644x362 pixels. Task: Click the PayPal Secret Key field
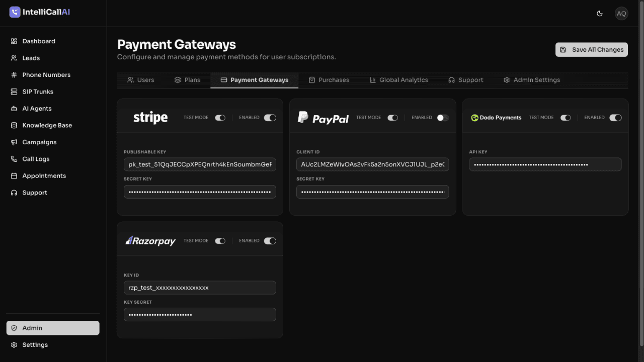(373, 192)
